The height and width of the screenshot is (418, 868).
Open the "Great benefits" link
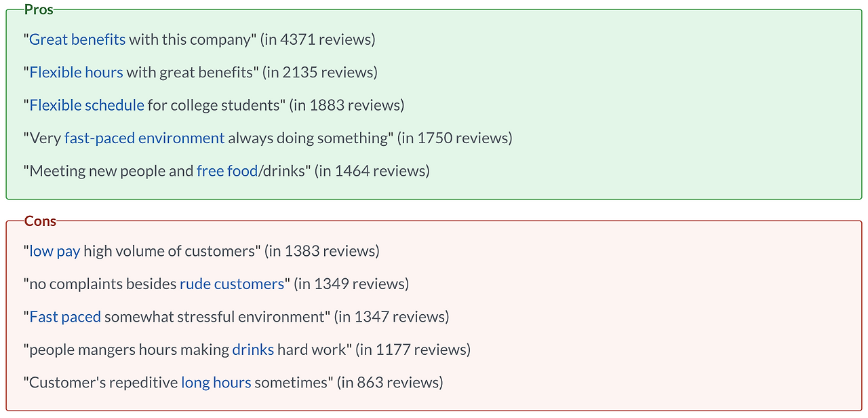click(77, 39)
